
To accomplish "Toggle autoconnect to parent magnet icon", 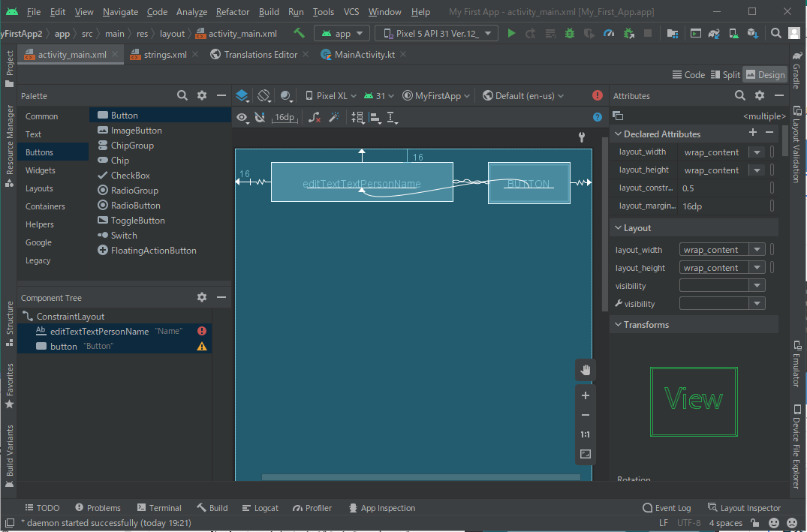I will coord(260,117).
